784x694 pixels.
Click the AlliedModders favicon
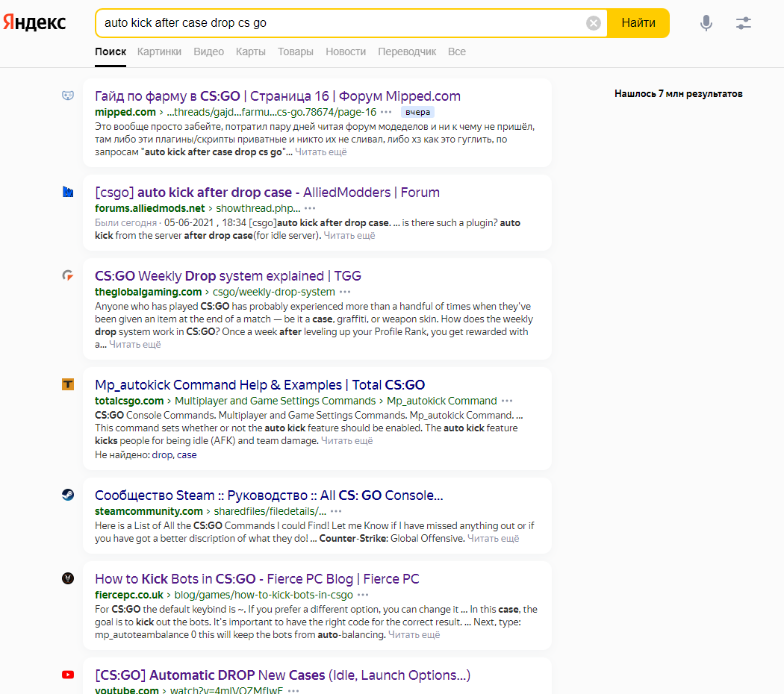click(68, 191)
